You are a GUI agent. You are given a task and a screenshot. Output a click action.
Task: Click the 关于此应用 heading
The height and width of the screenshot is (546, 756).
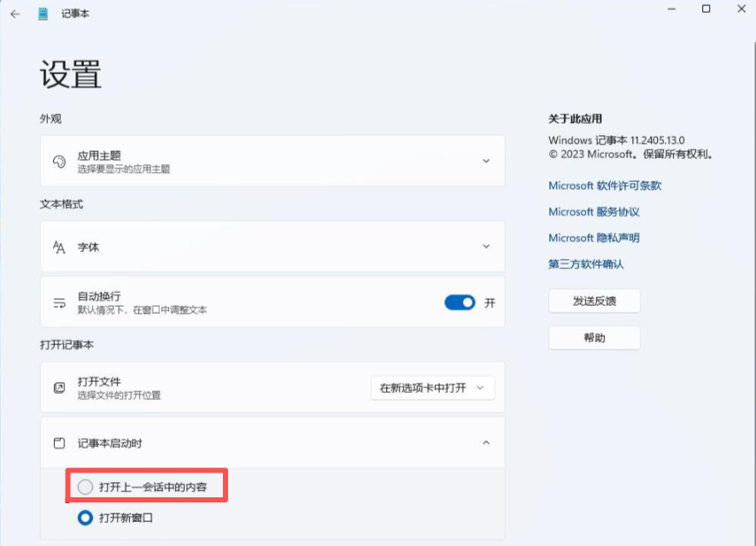tap(575, 119)
